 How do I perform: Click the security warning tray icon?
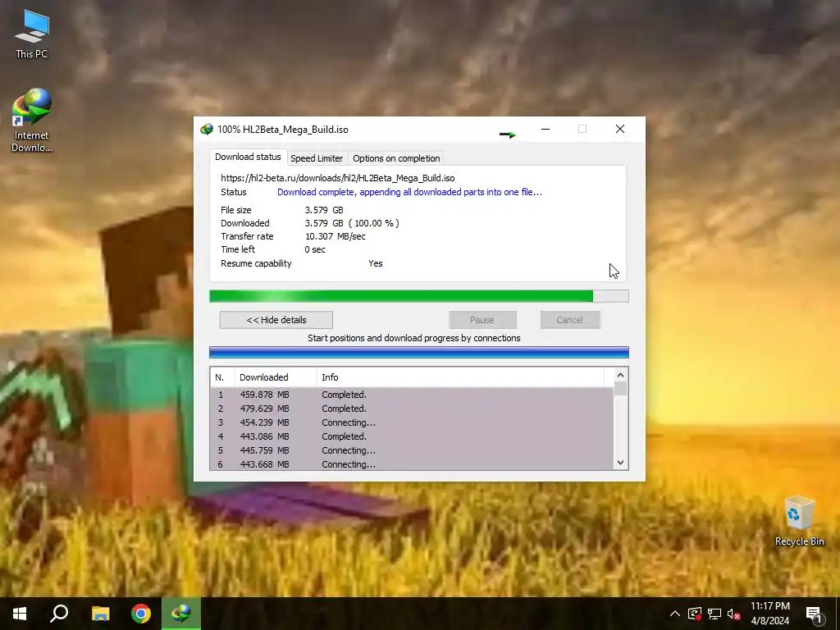(695, 614)
